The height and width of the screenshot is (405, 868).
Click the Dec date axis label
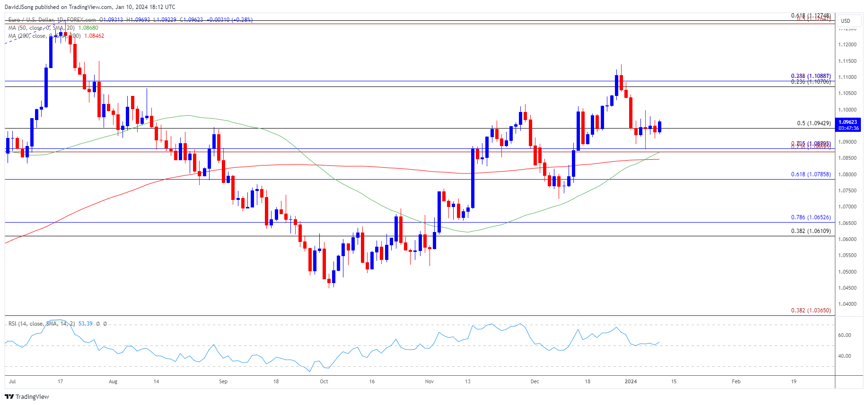535,381
